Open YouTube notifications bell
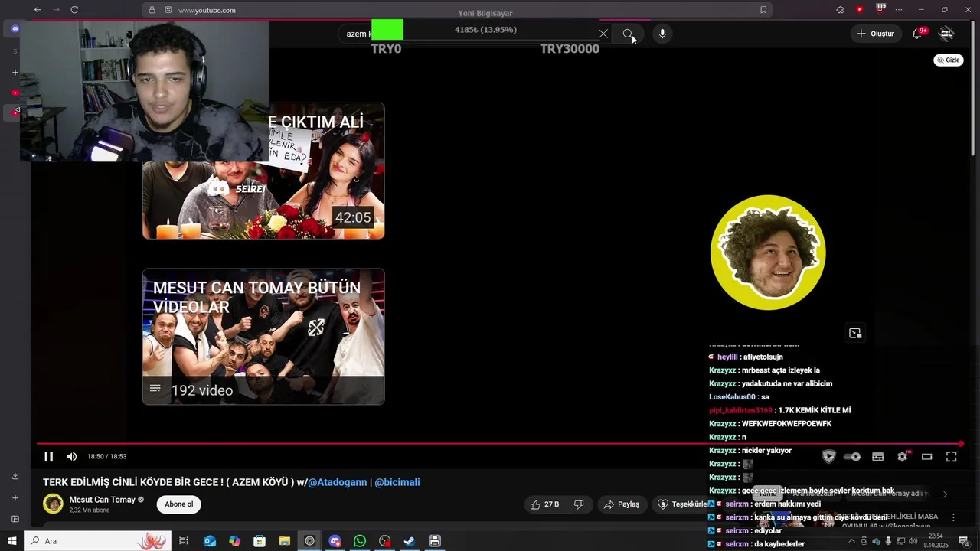This screenshot has width=980, height=551. (x=917, y=34)
